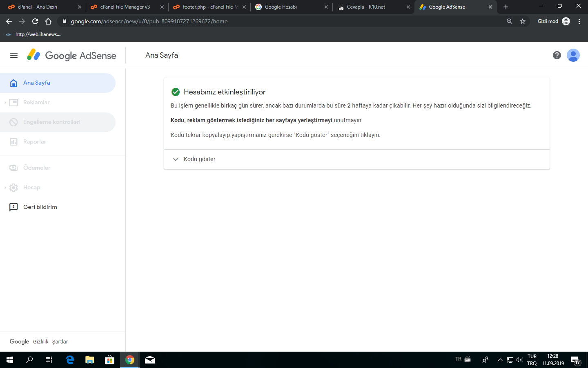Switch to cPanel File Manager v3 tab
The width and height of the screenshot is (588, 368).
pyautogui.click(x=127, y=7)
